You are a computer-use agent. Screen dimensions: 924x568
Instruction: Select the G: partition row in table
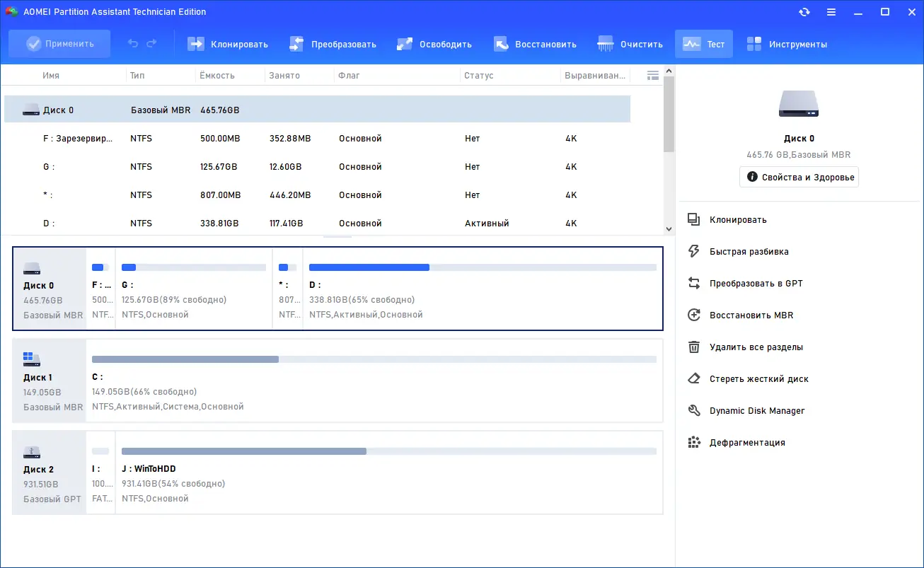tap(317, 167)
